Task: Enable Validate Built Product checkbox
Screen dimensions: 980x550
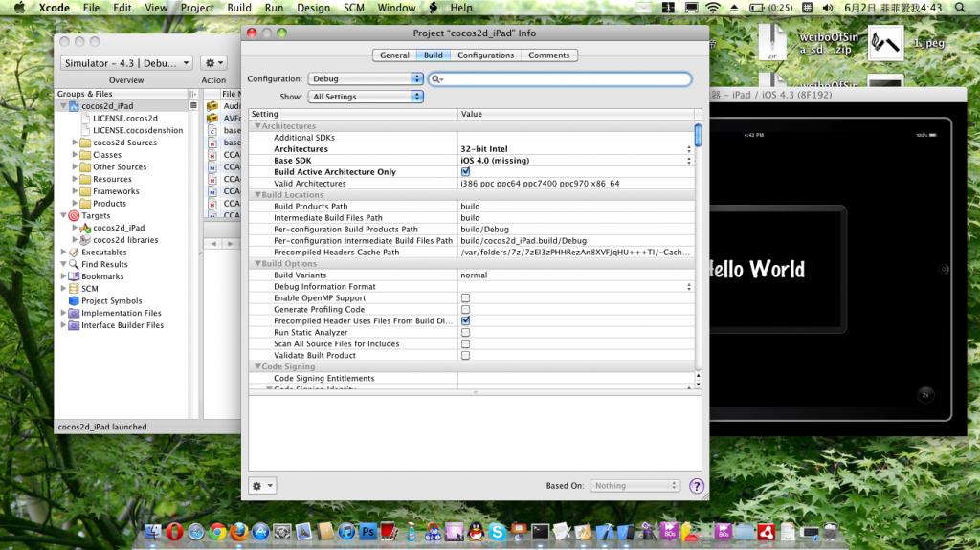Action: [x=466, y=355]
